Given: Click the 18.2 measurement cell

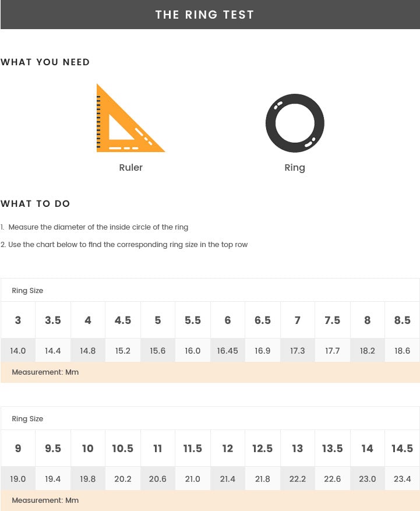Looking at the screenshot, I should pyautogui.click(x=368, y=351).
